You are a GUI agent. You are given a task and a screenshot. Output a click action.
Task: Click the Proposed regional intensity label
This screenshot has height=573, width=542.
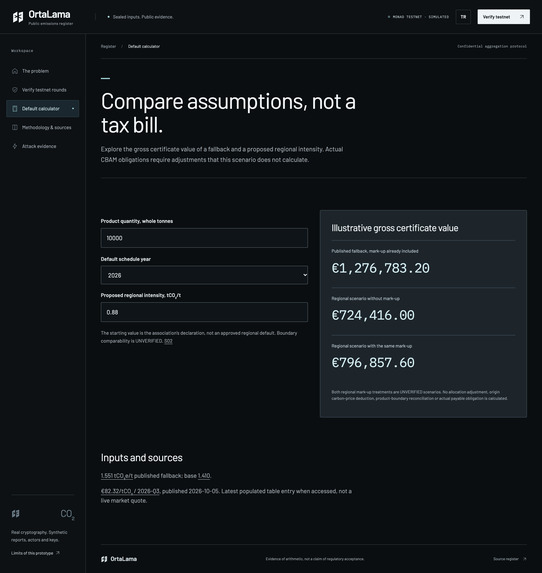tap(141, 295)
